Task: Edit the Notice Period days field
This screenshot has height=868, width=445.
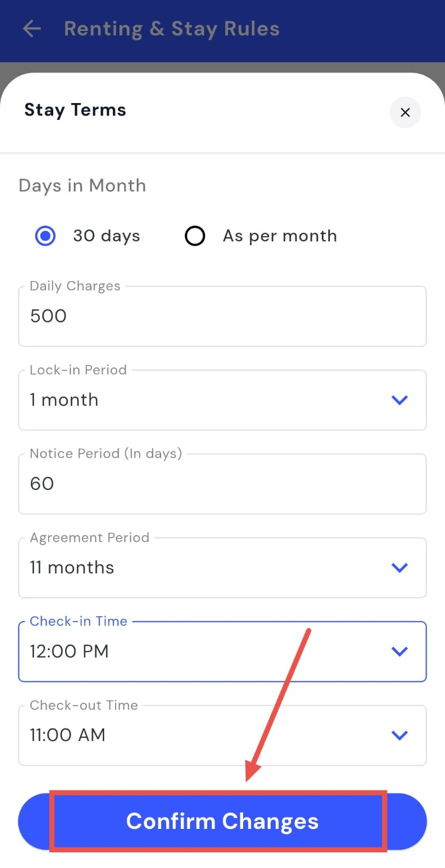Action: click(222, 484)
